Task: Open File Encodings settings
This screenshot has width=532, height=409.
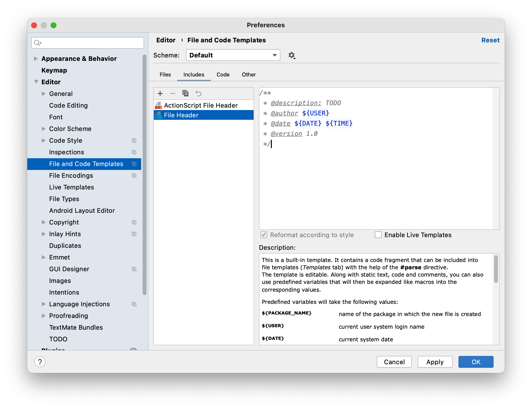Action: coord(71,176)
